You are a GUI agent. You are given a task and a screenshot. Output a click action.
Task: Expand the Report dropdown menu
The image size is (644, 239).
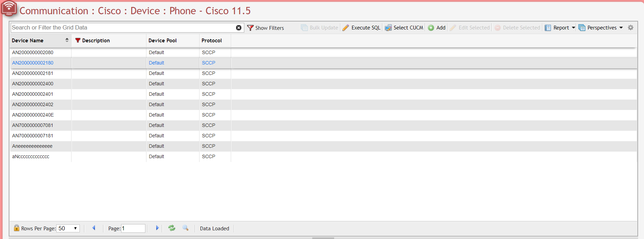click(x=573, y=28)
